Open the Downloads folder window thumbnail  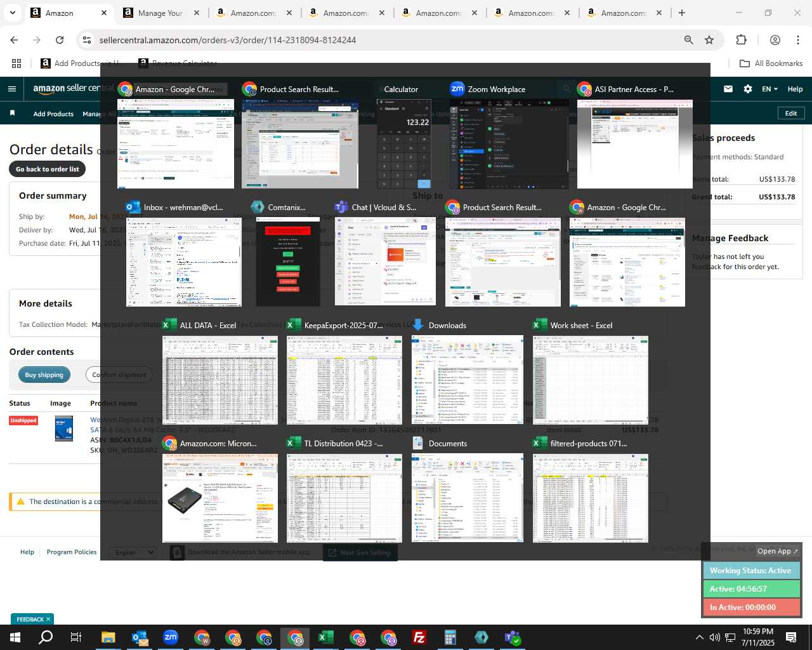pyautogui.click(x=468, y=380)
